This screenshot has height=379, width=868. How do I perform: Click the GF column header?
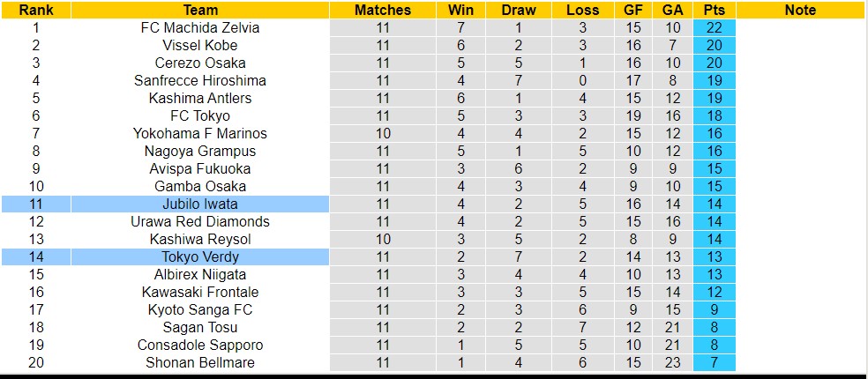(x=632, y=11)
